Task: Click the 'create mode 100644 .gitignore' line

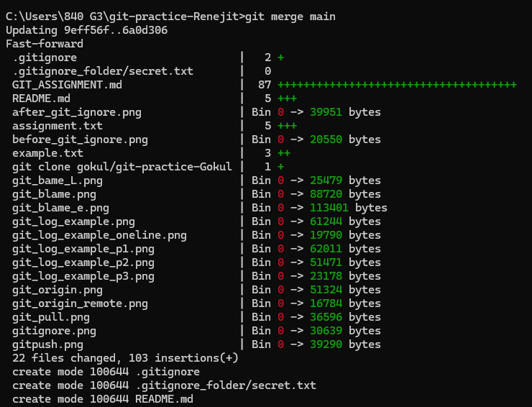Action: tap(106, 372)
